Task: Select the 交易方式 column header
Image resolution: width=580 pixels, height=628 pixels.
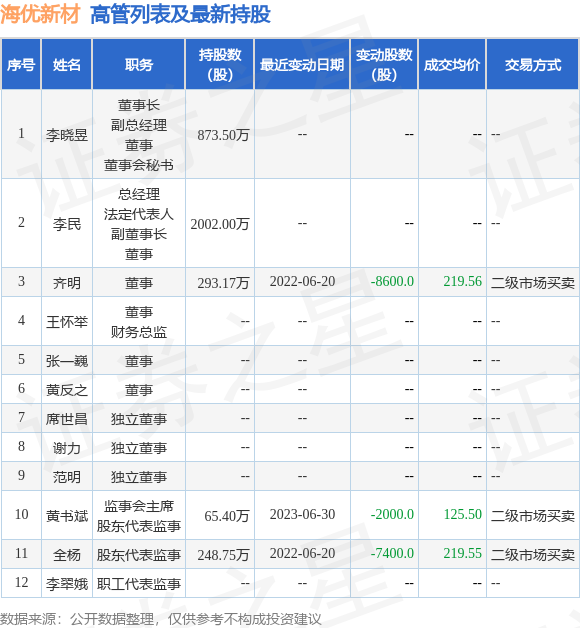Action: point(533,64)
